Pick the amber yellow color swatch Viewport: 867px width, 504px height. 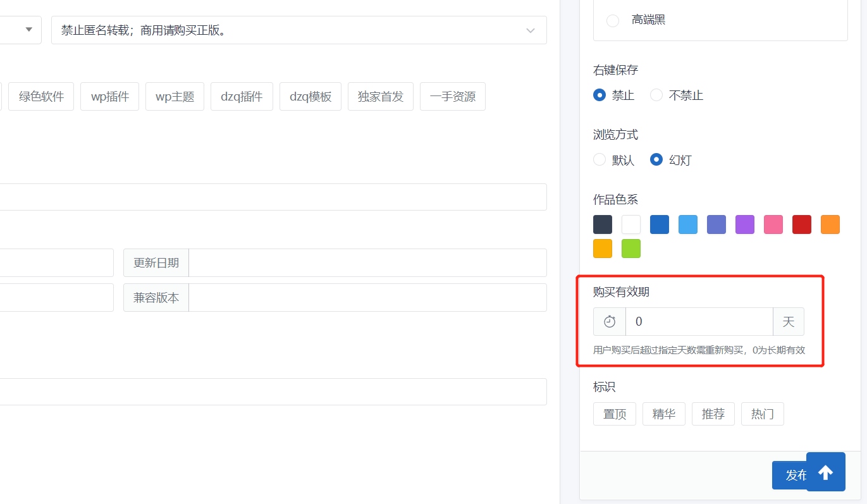(x=603, y=249)
